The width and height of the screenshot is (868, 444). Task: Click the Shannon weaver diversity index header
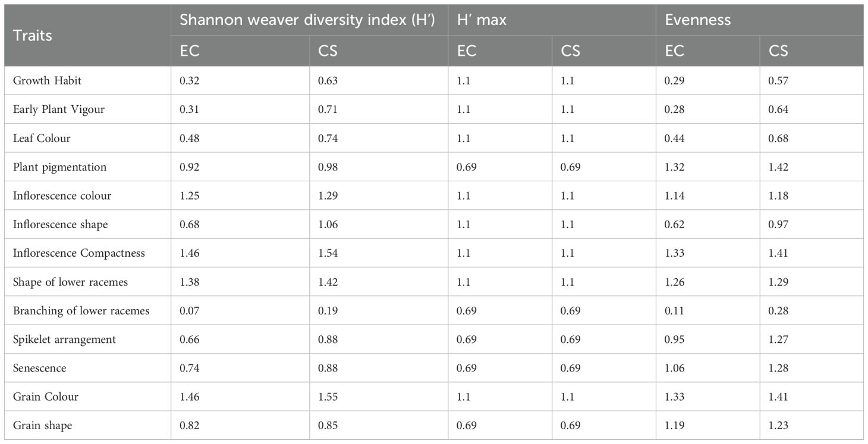click(x=307, y=20)
